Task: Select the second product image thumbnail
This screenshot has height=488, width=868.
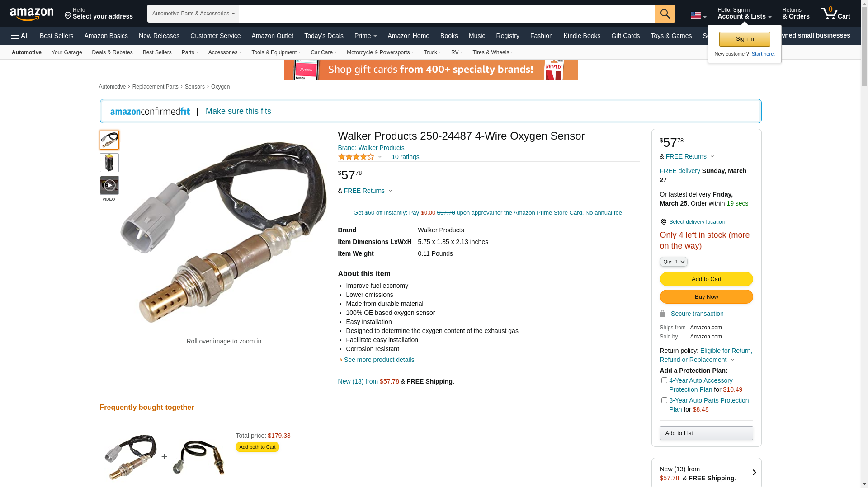Action: point(109,163)
